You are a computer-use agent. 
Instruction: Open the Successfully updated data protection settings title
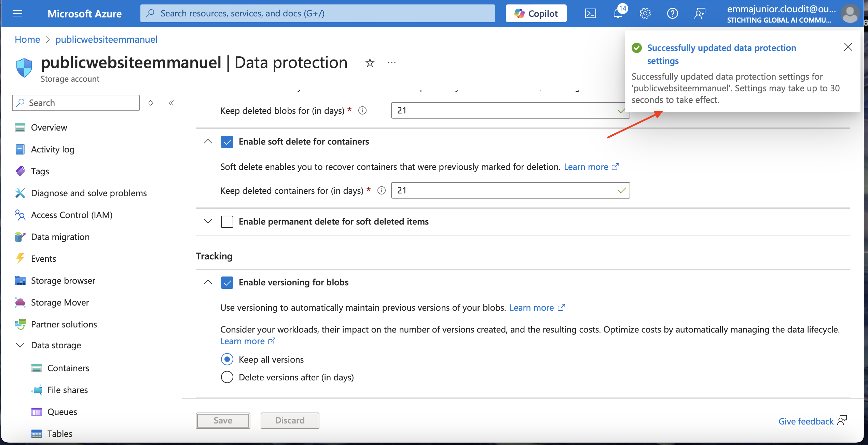721,54
